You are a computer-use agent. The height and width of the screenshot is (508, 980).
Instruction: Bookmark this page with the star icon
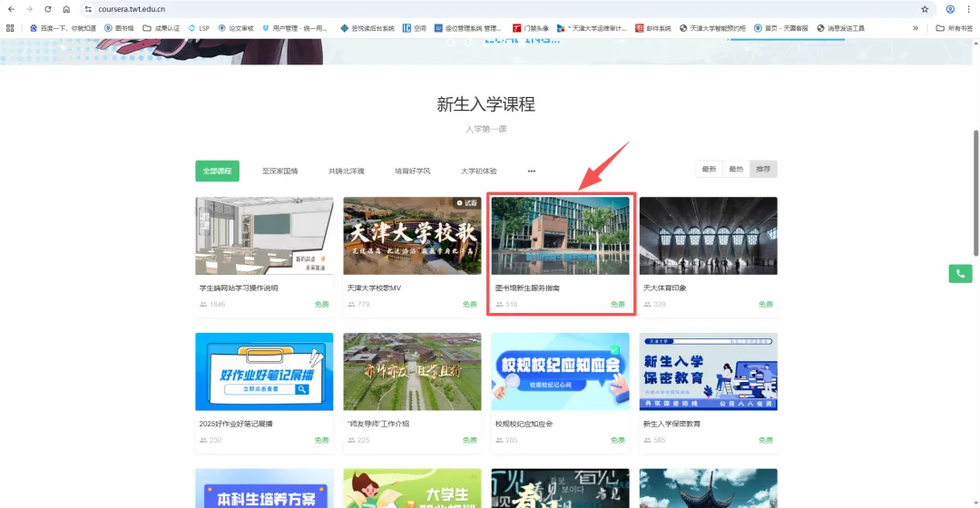(x=925, y=9)
